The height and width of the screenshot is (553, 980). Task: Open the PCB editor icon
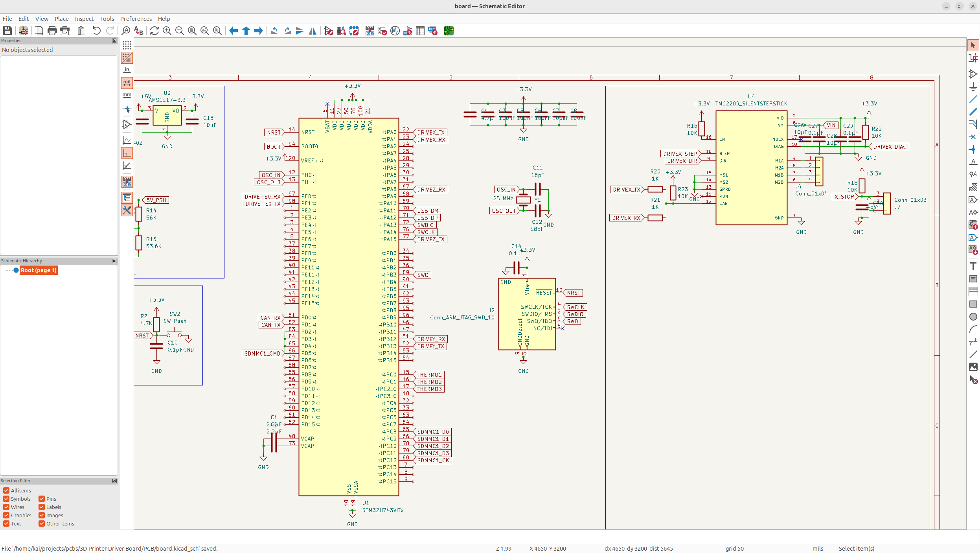[x=449, y=31]
